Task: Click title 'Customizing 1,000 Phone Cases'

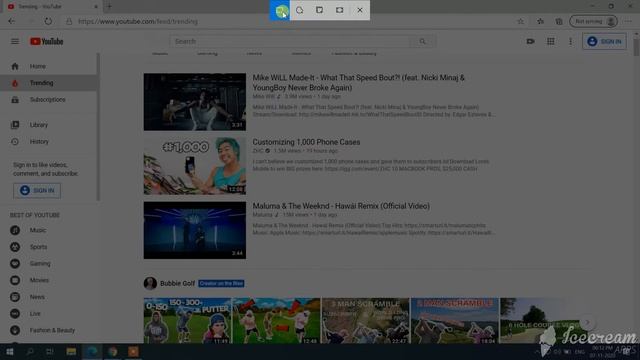Action: (x=306, y=142)
